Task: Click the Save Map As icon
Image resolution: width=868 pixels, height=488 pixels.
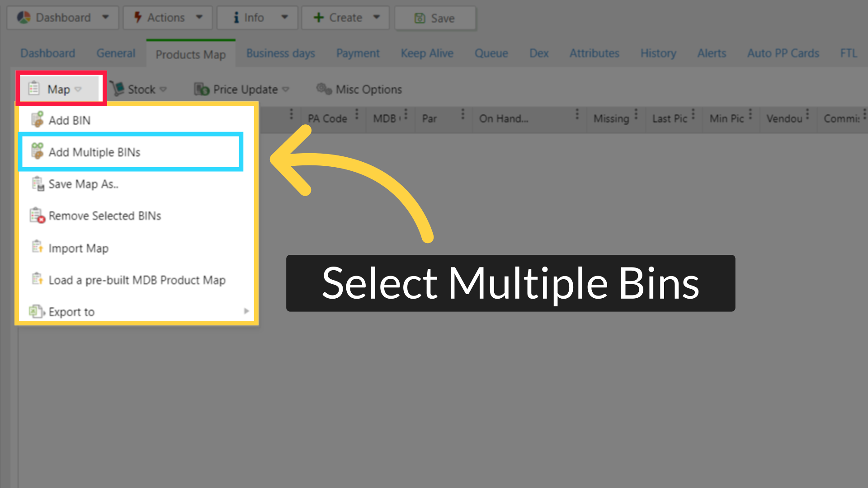Action: [x=38, y=183]
